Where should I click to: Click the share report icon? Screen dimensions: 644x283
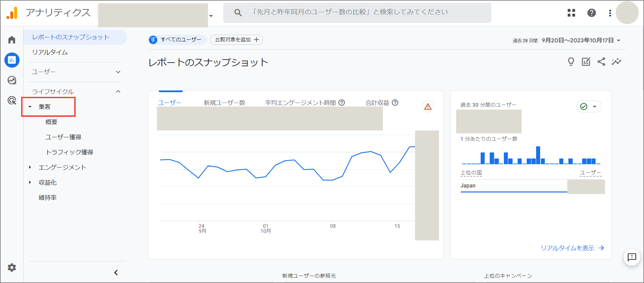point(601,62)
